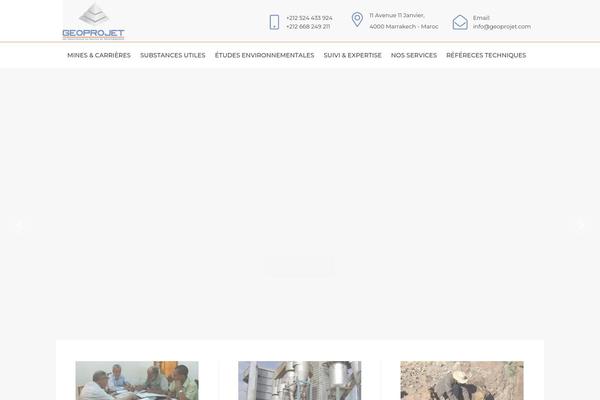600x400 pixels.
Task: Click the open envelope email icon
Action: click(460, 22)
